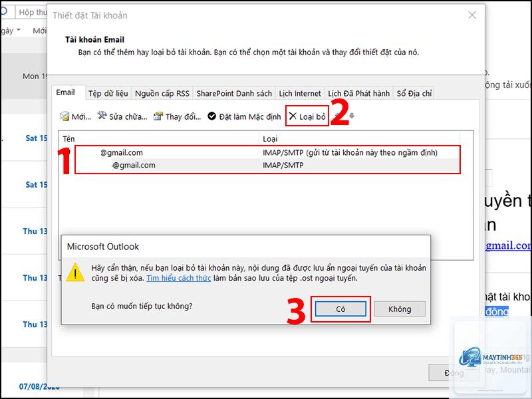Open second Sat 15 message in Outlook
Image resolution: width=532 pixels, height=399 pixels.
pyautogui.click(x=25, y=185)
